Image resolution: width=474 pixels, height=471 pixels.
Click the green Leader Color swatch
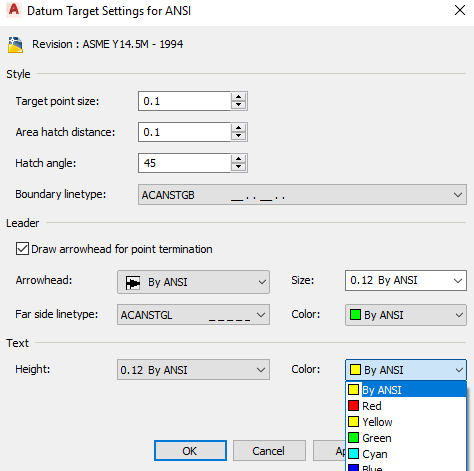click(355, 315)
